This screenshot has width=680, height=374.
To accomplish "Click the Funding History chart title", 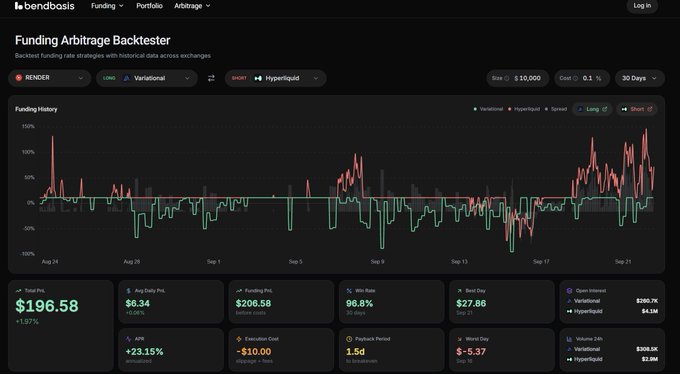I will pyautogui.click(x=36, y=109).
